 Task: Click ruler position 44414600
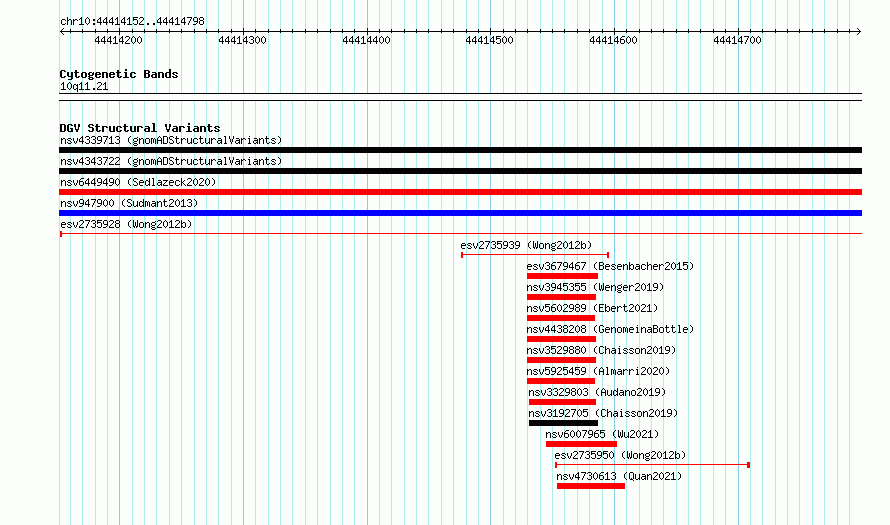tap(613, 40)
